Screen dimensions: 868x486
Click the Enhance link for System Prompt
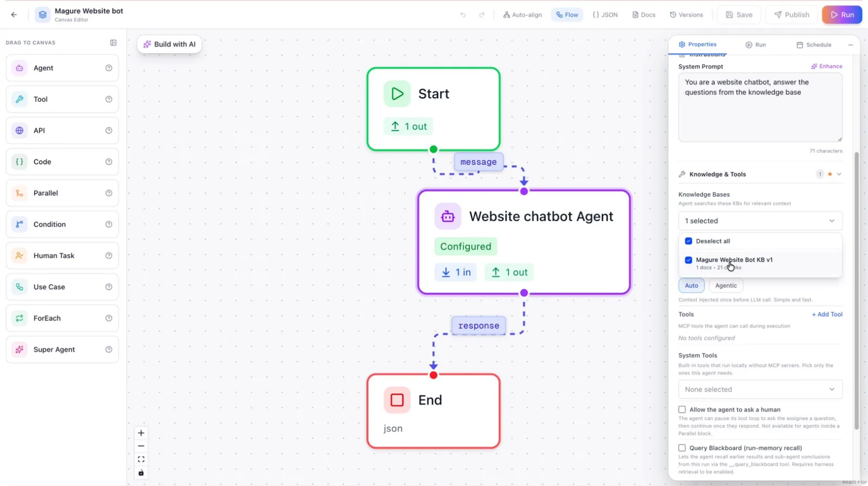coord(827,66)
